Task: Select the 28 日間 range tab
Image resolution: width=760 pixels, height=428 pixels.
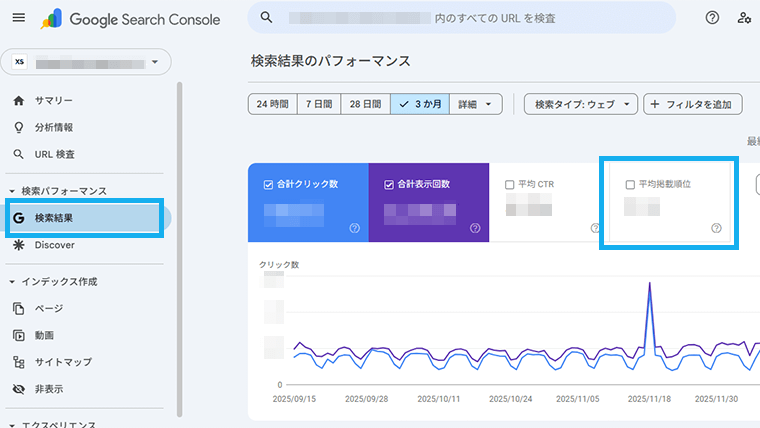Action: point(365,104)
